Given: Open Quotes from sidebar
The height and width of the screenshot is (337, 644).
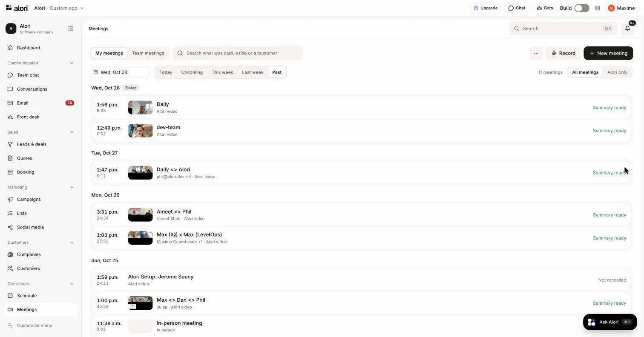Looking at the screenshot, I should (x=40, y=158).
